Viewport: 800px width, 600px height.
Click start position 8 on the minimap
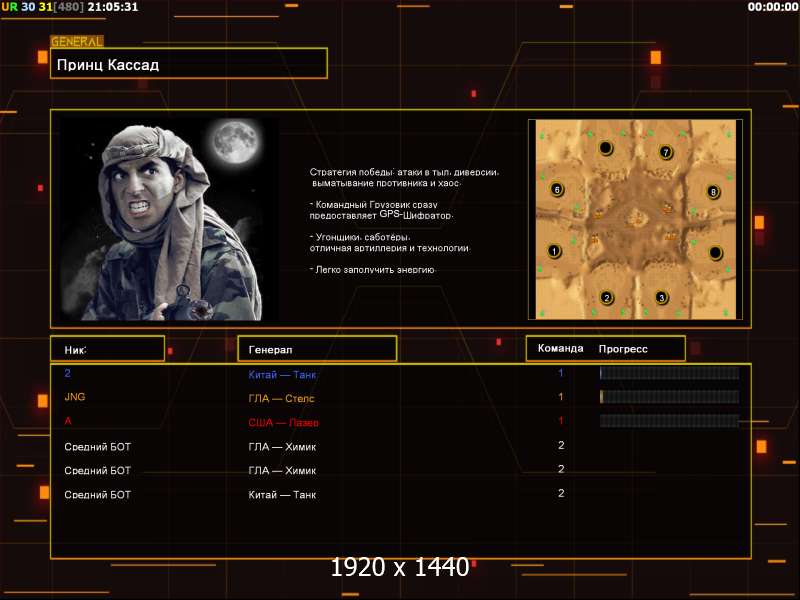point(713,191)
